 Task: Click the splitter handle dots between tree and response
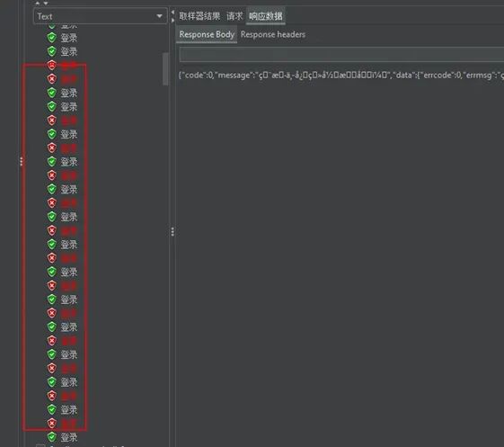(x=172, y=231)
